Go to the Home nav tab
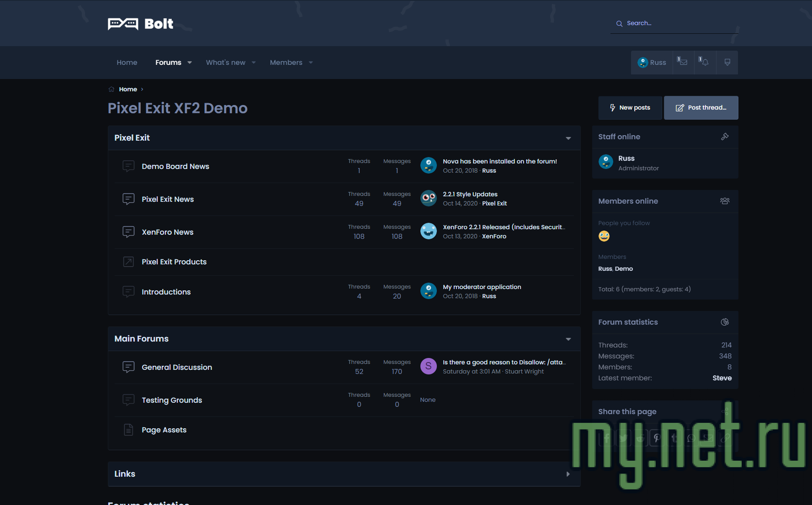 click(127, 63)
